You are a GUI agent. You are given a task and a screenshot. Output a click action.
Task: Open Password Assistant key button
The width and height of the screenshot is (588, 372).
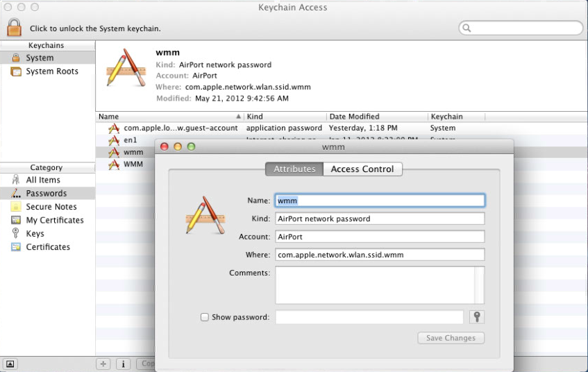coord(477,317)
